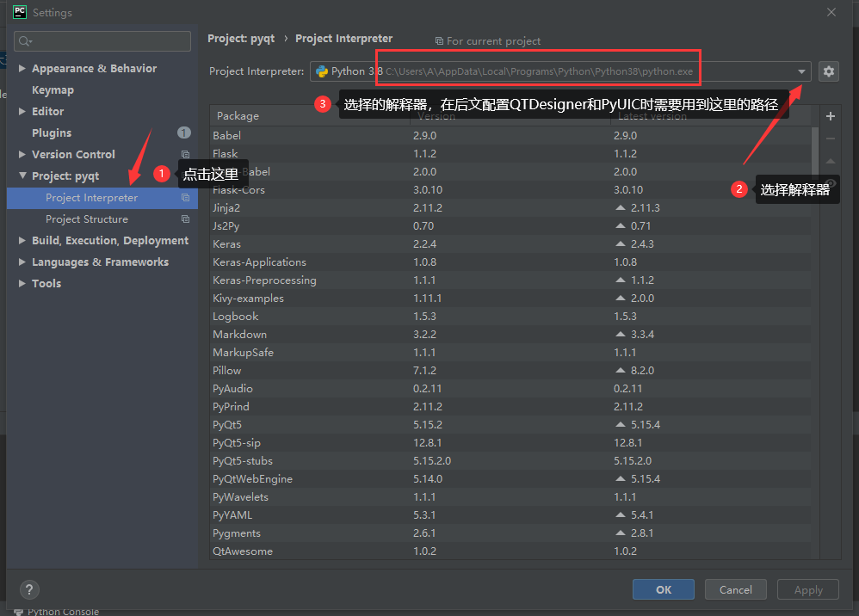Select the Kivy-examples package row

510,298
